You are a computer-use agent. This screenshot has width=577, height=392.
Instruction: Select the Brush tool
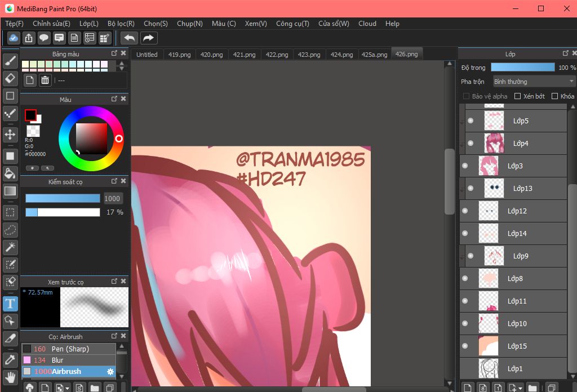[10, 61]
